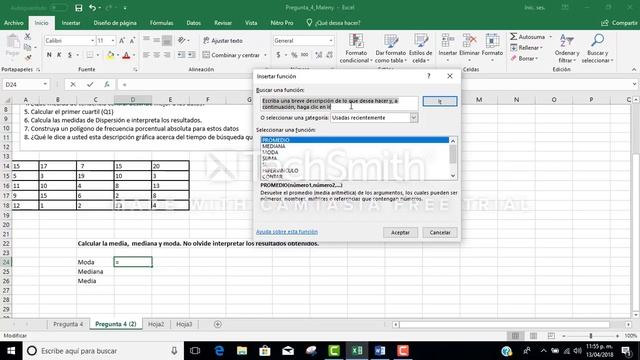Click the function search description field
Viewport: 640px width, 360px height.
339,104
